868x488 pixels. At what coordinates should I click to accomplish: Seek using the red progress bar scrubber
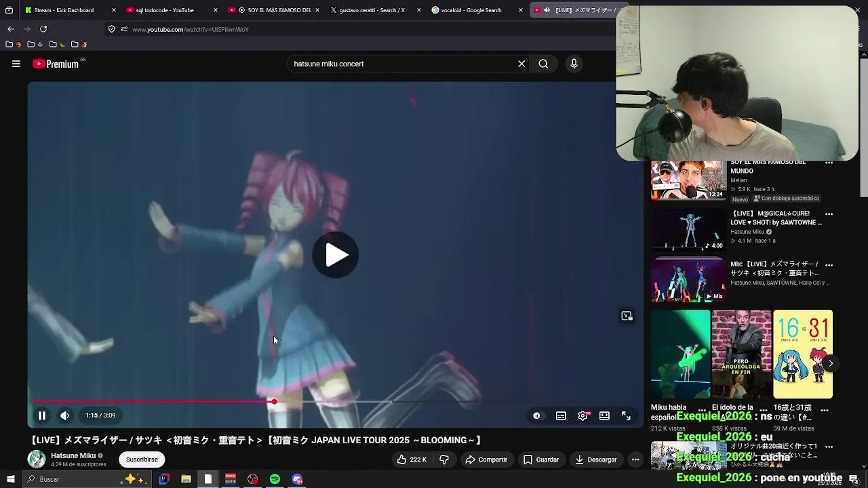tap(274, 402)
